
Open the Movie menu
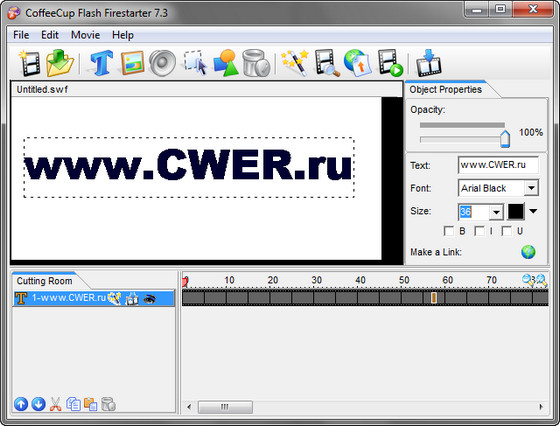tap(85, 35)
